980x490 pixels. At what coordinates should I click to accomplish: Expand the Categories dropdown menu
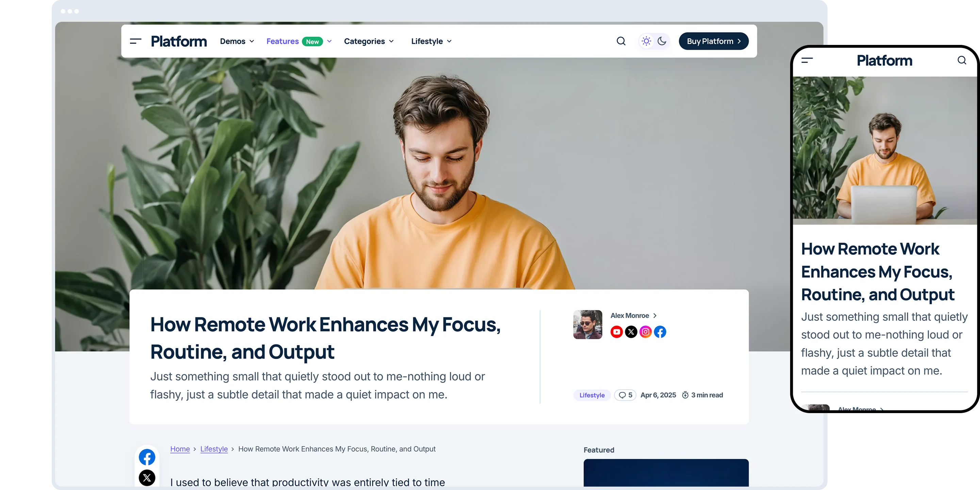369,41
